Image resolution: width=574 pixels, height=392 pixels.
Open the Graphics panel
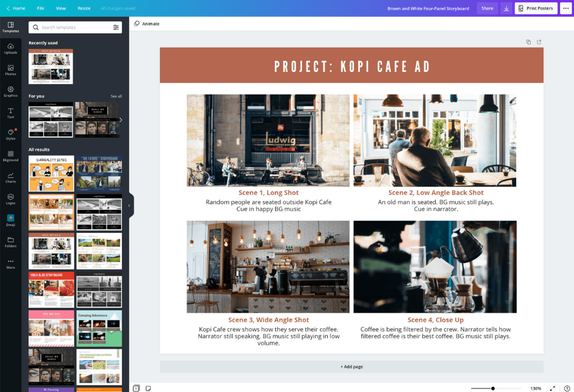[11, 91]
